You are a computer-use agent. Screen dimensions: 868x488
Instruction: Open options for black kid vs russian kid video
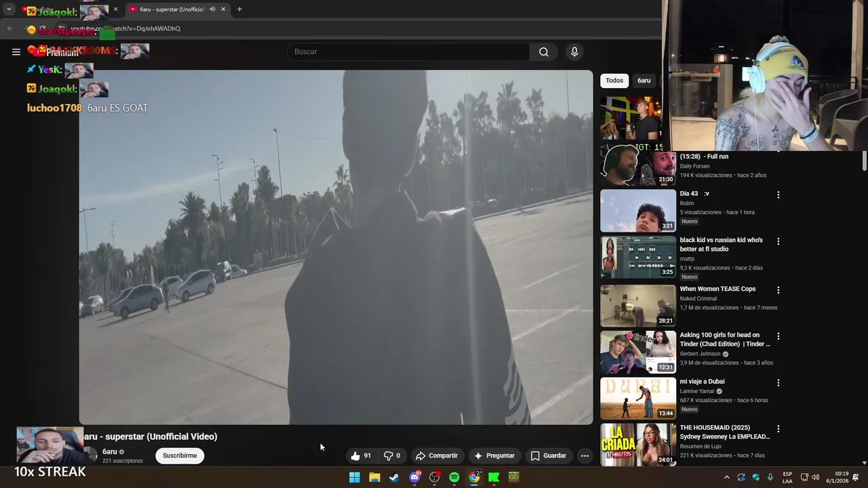(778, 241)
